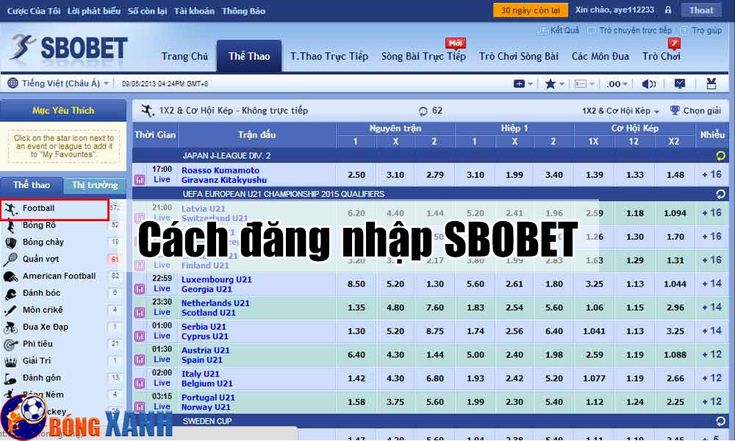Expand +12 more markets for Portugal U21

pyautogui.click(x=712, y=402)
